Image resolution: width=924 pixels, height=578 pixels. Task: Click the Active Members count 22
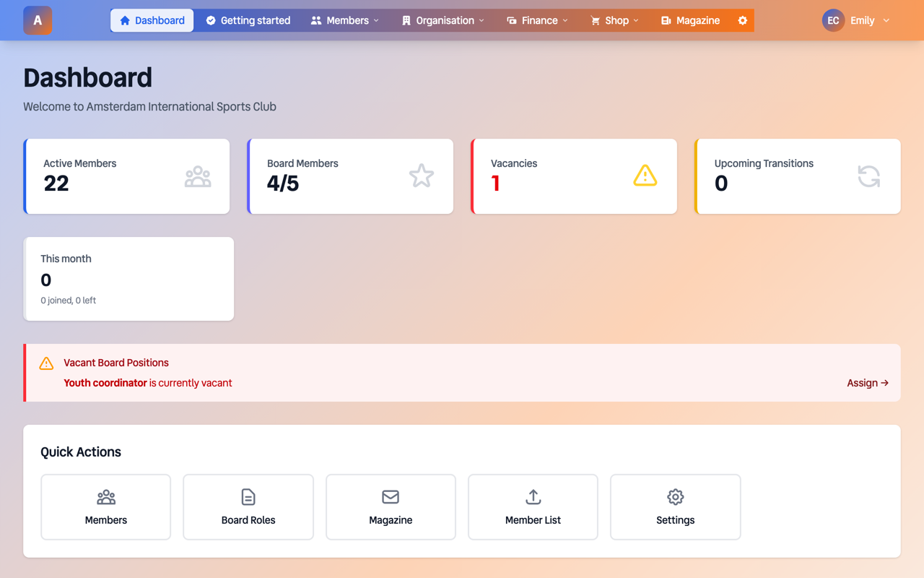click(56, 184)
